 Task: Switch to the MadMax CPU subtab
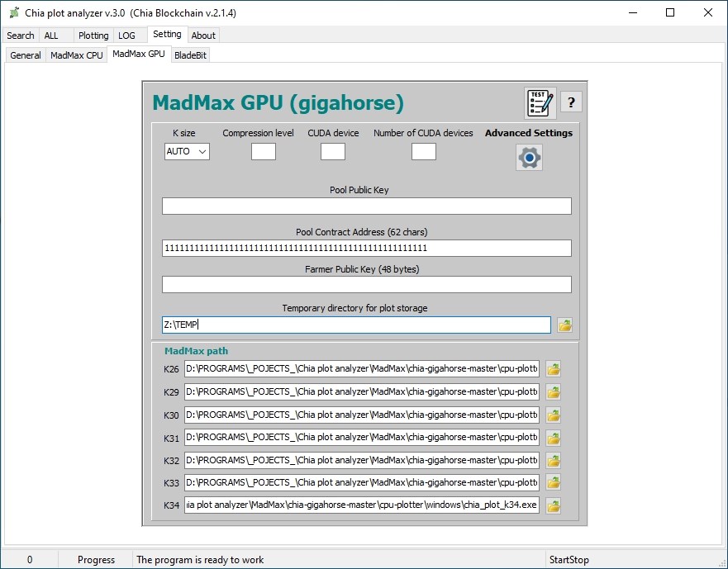point(77,55)
